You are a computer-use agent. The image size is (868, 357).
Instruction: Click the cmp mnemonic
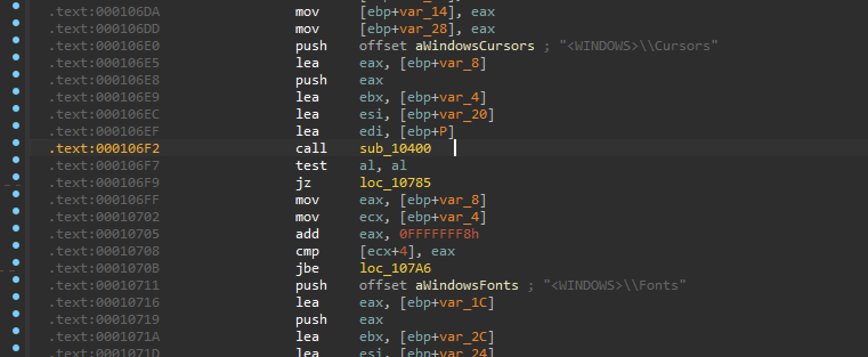[x=307, y=251]
